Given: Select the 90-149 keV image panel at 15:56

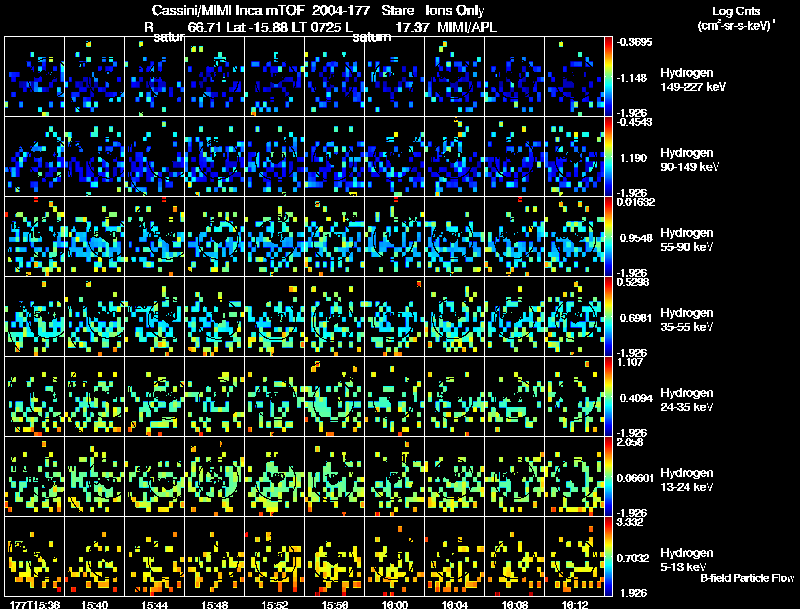Looking at the screenshot, I should (335, 157).
